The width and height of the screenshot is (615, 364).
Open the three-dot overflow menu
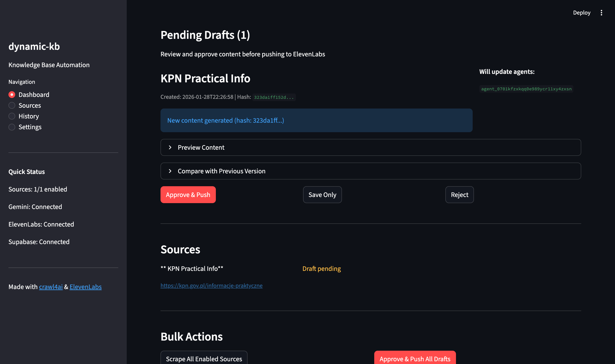(x=601, y=12)
